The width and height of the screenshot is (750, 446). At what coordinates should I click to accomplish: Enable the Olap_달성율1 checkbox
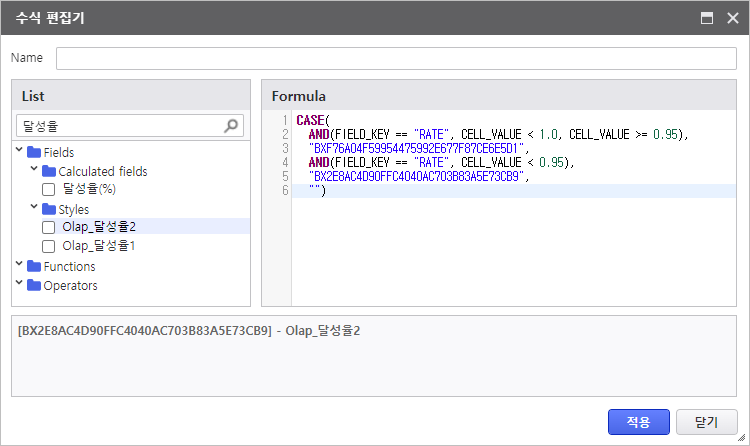click(x=49, y=246)
